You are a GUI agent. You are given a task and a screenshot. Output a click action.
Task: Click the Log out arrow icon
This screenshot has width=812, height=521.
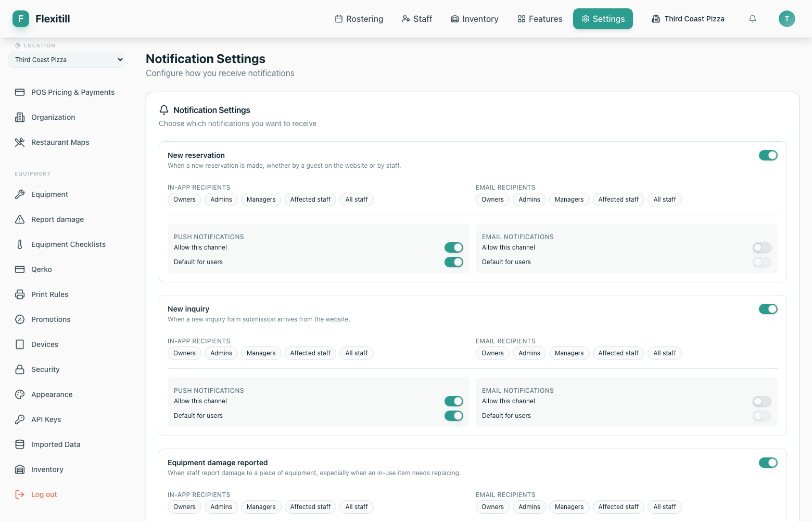pos(20,494)
